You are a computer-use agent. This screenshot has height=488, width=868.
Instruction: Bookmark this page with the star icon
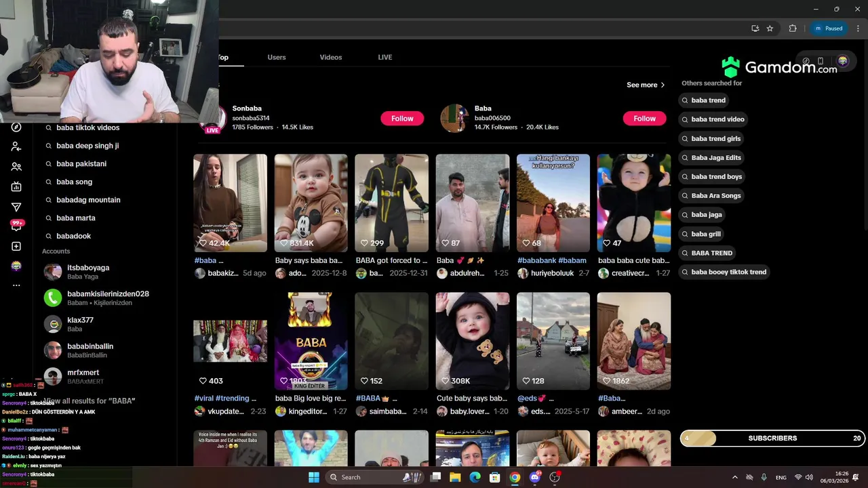tap(770, 28)
